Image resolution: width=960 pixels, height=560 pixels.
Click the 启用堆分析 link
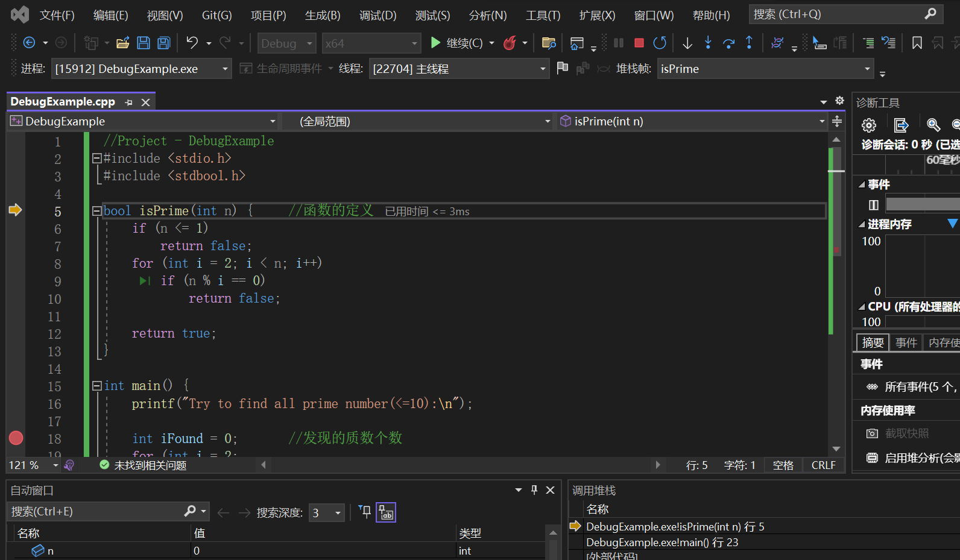pos(922,458)
